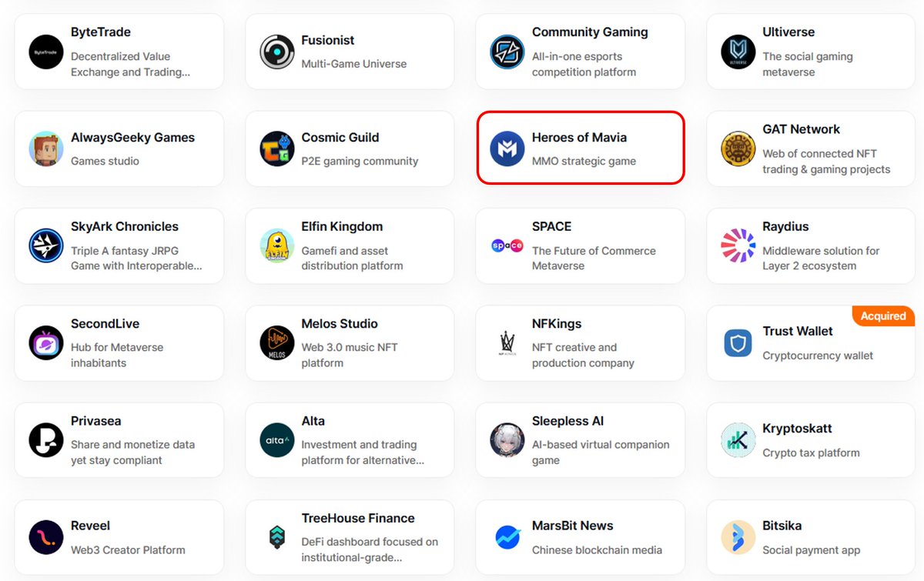
Task: Click the Reveel logo icon
Action: click(46, 537)
